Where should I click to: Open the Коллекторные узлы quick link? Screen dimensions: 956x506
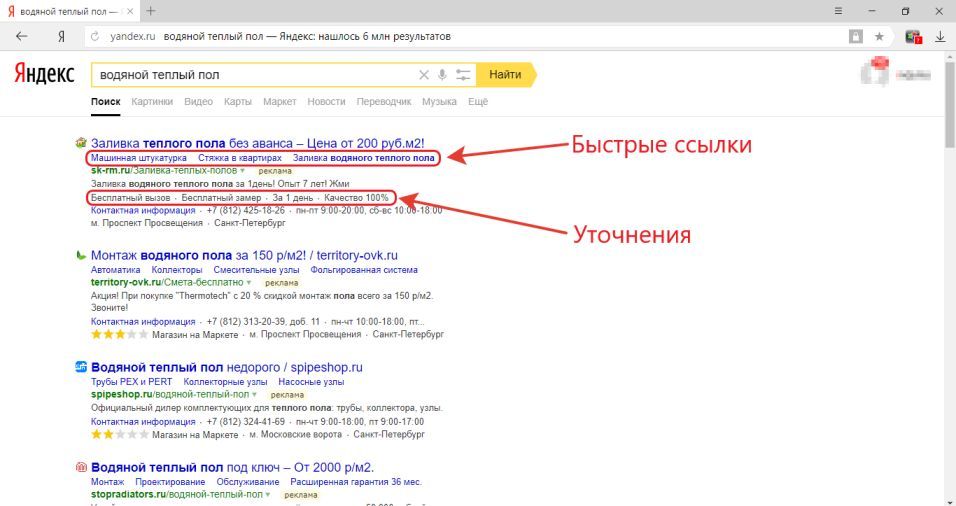[x=225, y=382]
